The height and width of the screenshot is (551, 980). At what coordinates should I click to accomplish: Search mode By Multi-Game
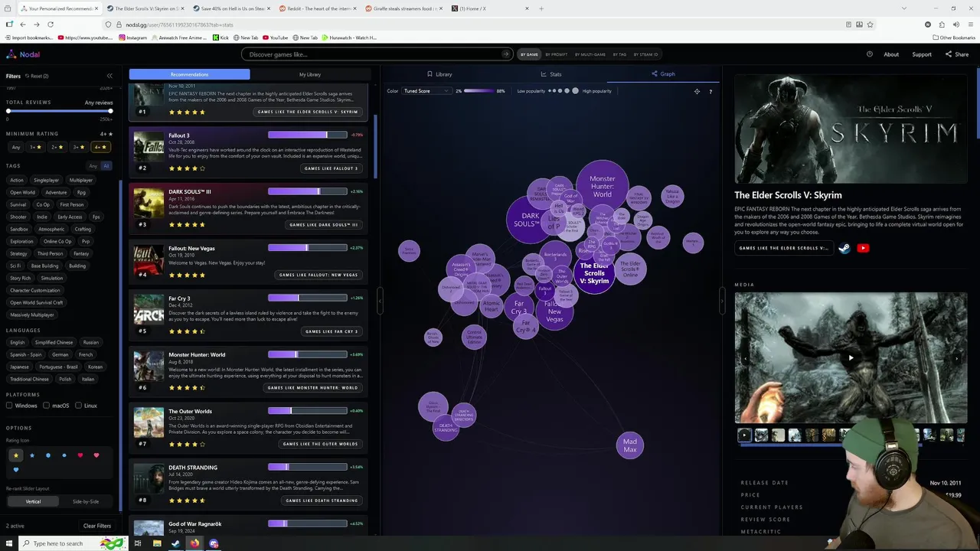pyautogui.click(x=590, y=54)
